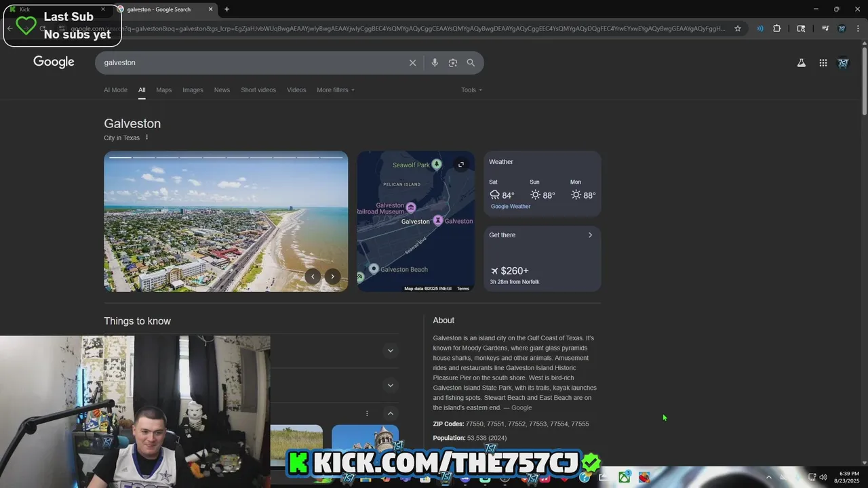Open the Saturday 84° weather forecast
The width and height of the screenshot is (868, 488).
coord(502,190)
